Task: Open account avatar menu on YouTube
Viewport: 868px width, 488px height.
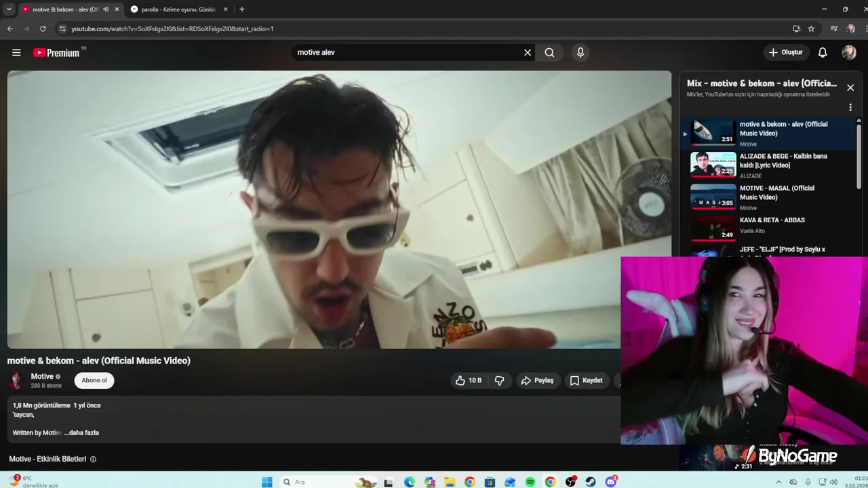Action: pyautogui.click(x=849, y=52)
